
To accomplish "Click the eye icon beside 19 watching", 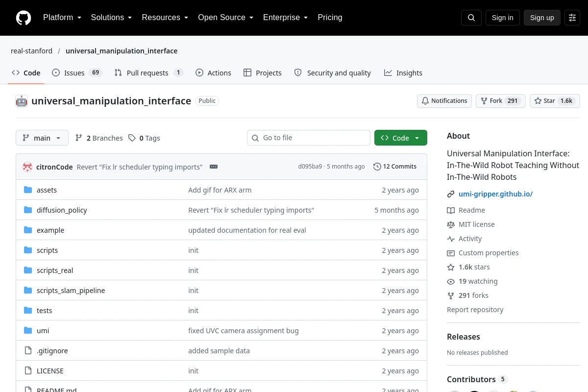I will 451,281.
